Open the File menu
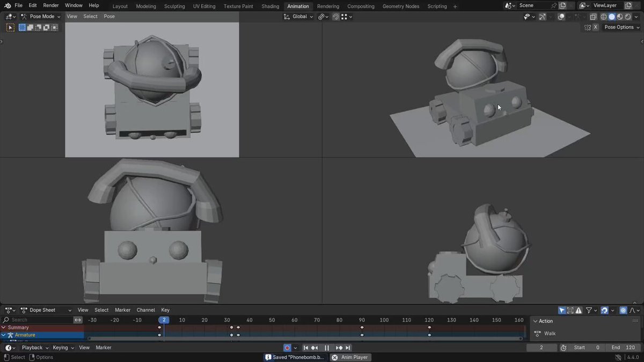 (x=18, y=5)
